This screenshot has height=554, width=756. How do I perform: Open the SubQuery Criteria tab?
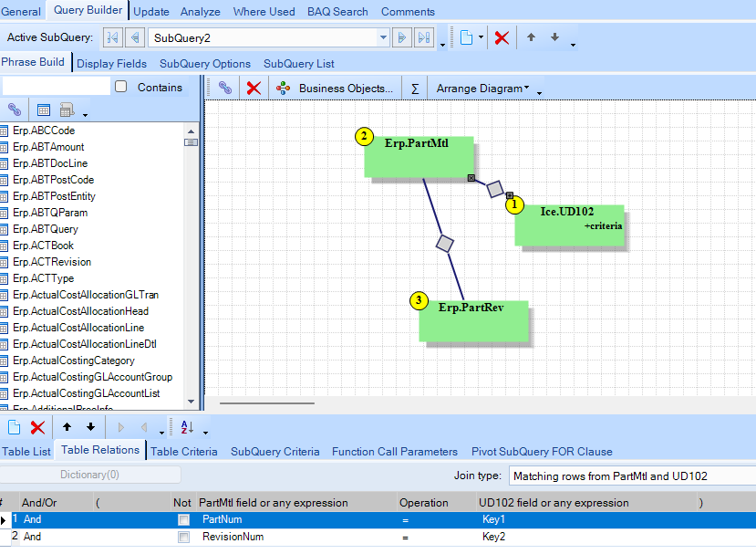(x=274, y=452)
